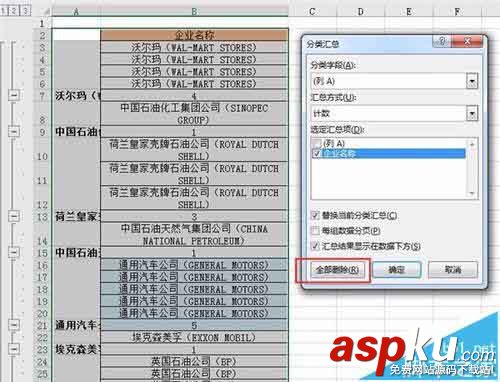Image resolution: width=500 pixels, height=382 pixels.
Task: Select column B header
Action: [194, 12]
